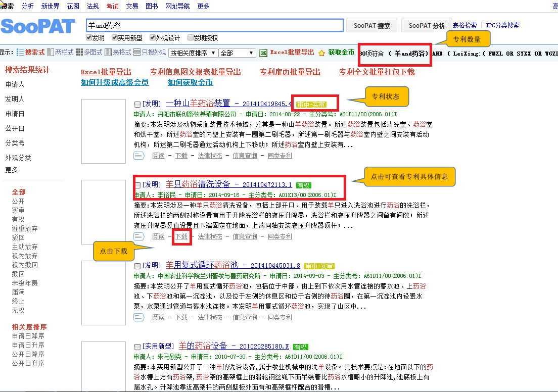Select the 只搜外观 view icon
Screen dimensions: 558x392
pyautogui.click(x=137, y=53)
